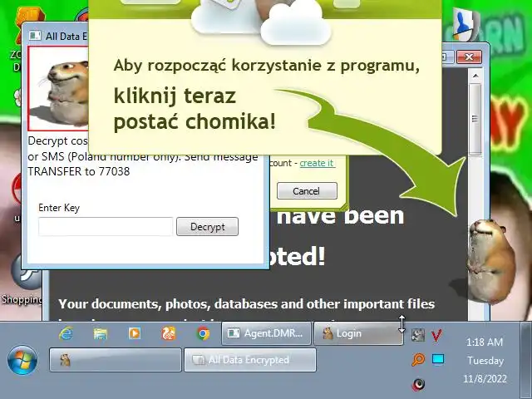Image resolution: width=532 pixels, height=399 pixels.
Task: Follow the 'create it' link
Action: [317, 163]
